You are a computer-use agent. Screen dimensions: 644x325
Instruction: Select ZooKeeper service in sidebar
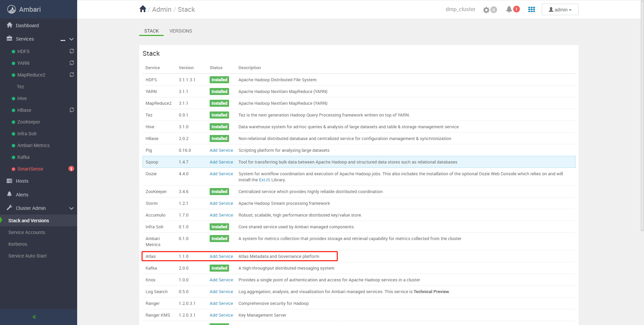pos(29,122)
